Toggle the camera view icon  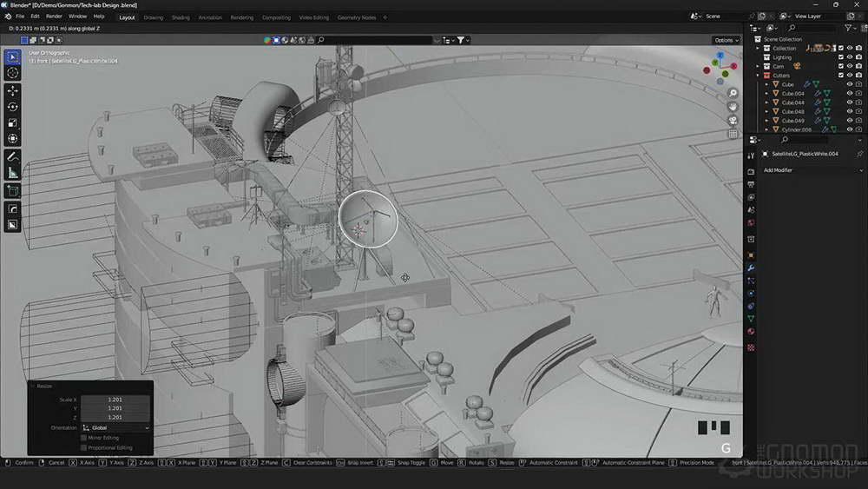pos(733,120)
